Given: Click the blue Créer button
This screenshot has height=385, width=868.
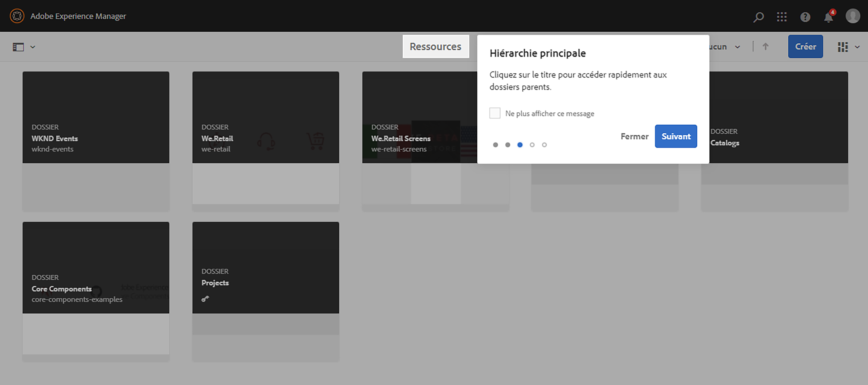Looking at the screenshot, I should pyautogui.click(x=805, y=46).
